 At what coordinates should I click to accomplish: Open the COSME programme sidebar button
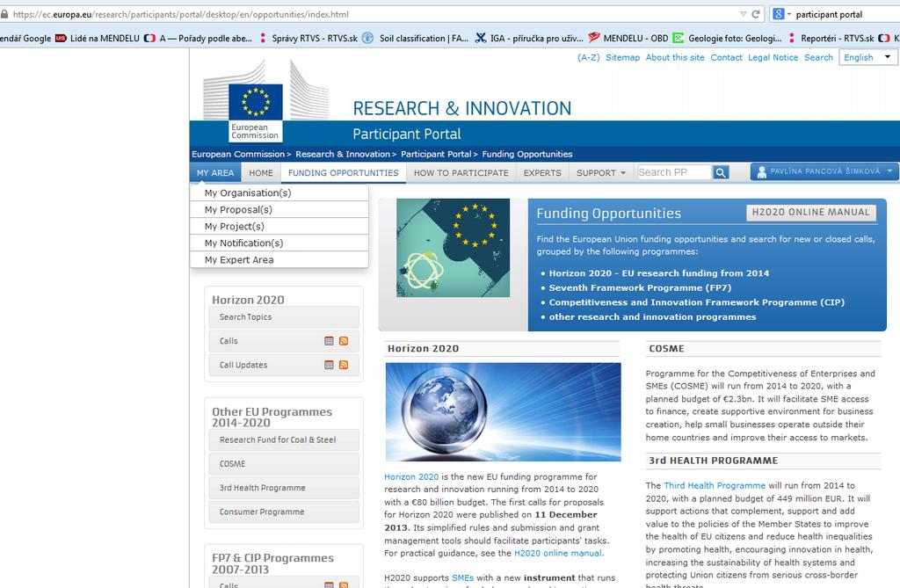284,464
